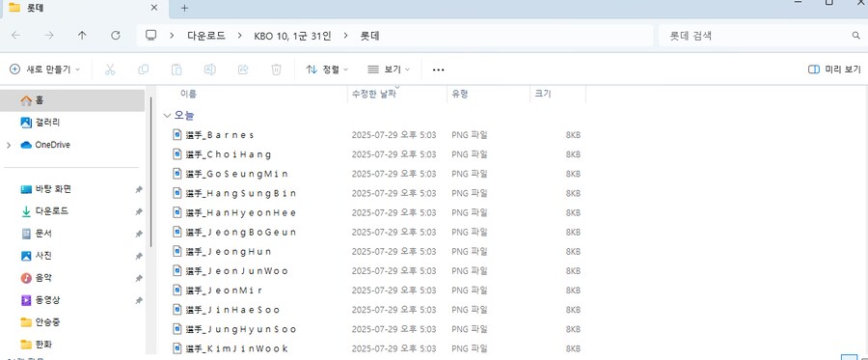Click chevron before 다운로드 in address bar
This screenshot has height=360, width=868.
coord(173,36)
